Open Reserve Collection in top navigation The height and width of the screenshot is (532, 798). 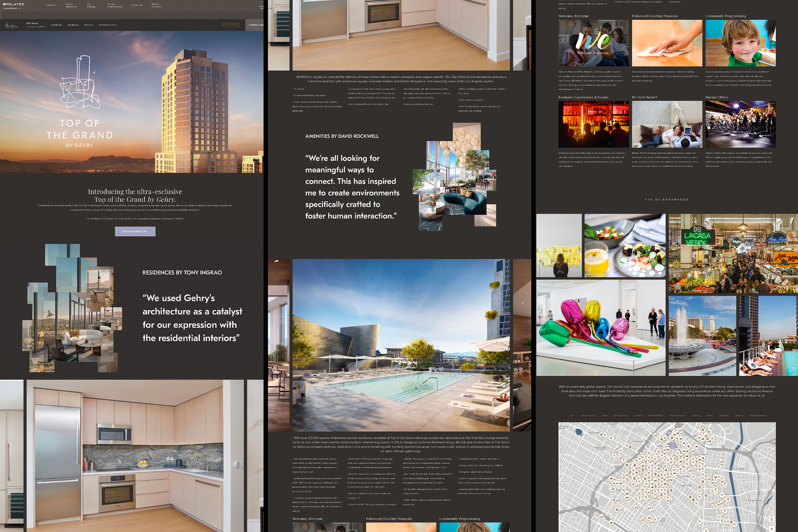[156, 5]
